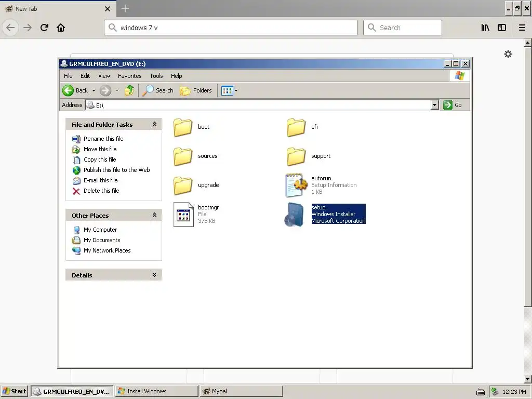Click the Views icon in toolbar

click(227, 90)
